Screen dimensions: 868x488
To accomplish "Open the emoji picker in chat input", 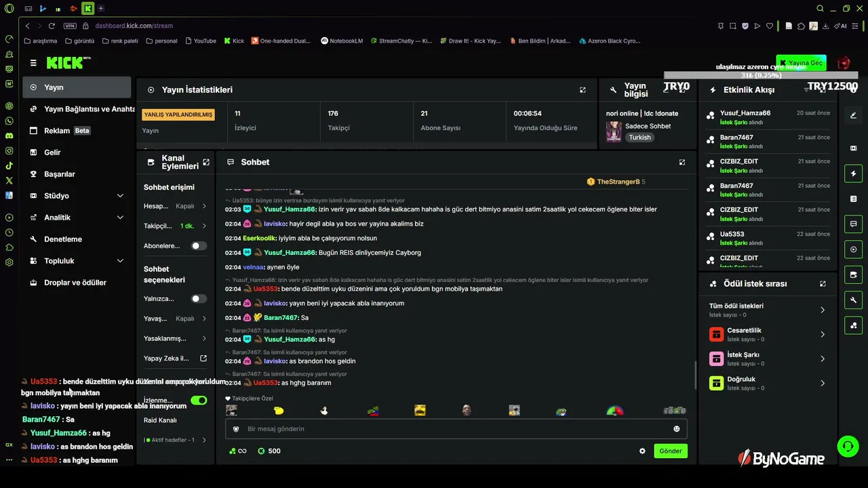I will [x=676, y=429].
